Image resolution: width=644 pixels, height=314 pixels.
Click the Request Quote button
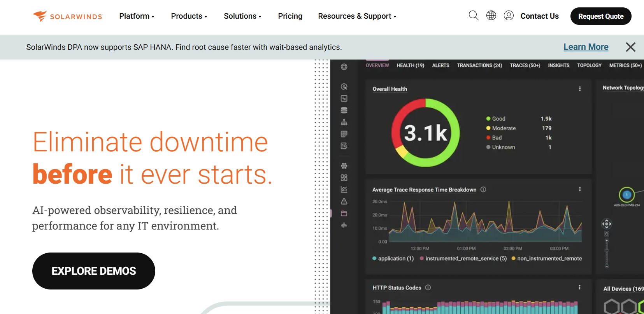[x=601, y=16]
